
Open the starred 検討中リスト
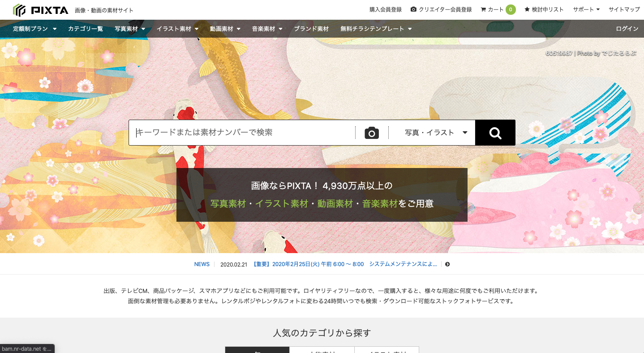[544, 9]
